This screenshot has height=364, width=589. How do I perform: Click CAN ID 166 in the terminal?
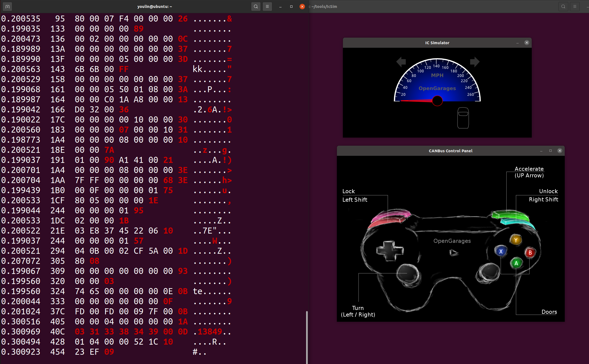pyautogui.click(x=58, y=109)
